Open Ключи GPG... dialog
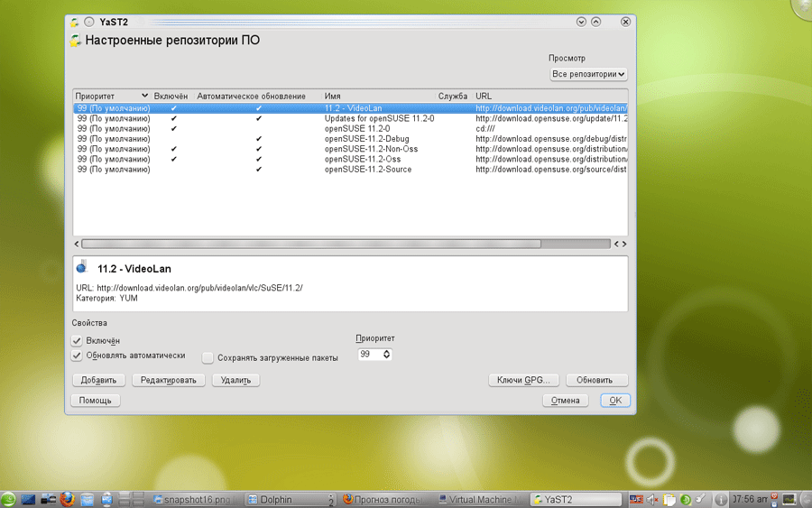The height and width of the screenshot is (508, 812). click(523, 380)
